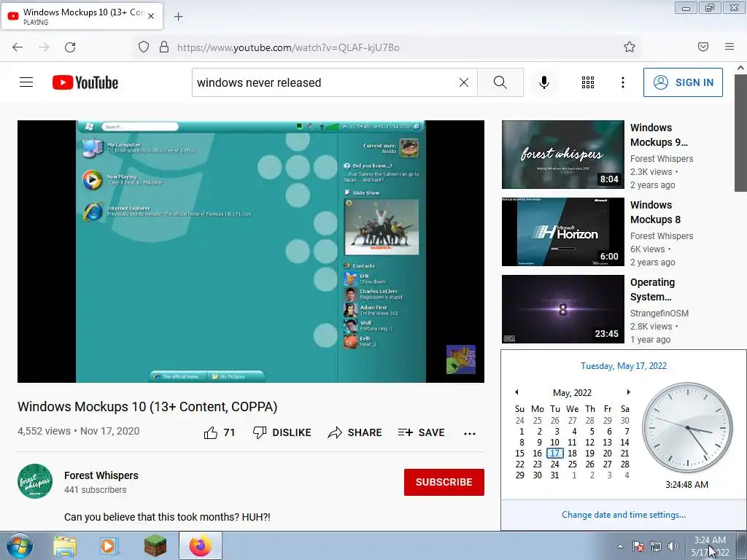Open the Windows Mockups 9 thumbnail

click(x=562, y=155)
